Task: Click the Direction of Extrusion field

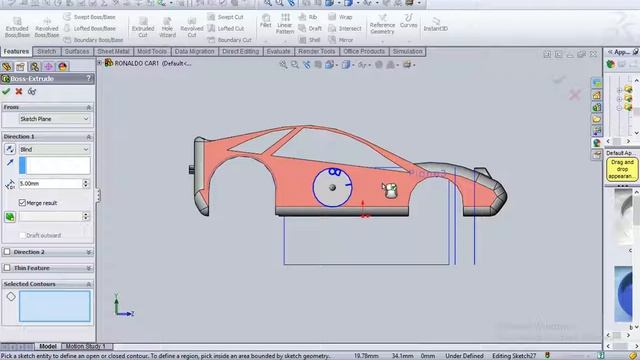Action: pos(54,166)
